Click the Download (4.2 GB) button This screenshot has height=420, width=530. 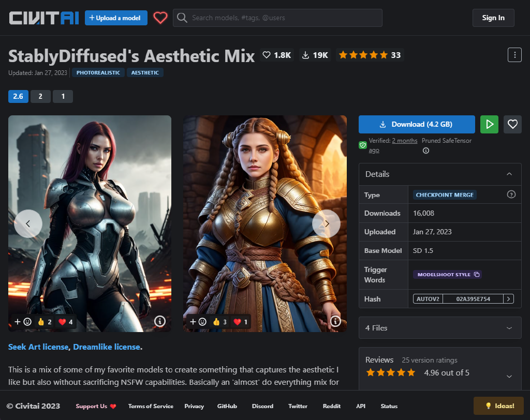point(417,124)
